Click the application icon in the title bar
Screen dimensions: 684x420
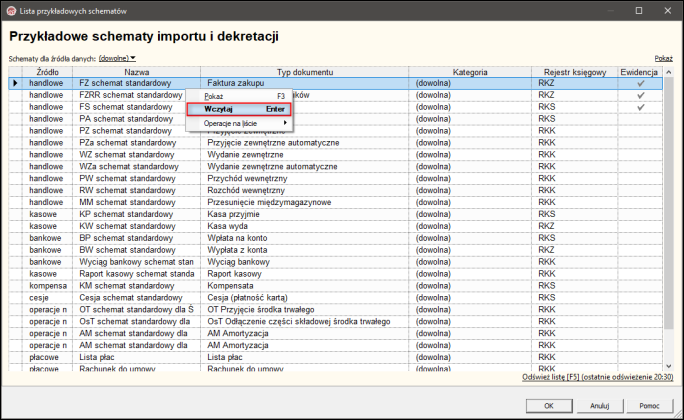(10, 9)
